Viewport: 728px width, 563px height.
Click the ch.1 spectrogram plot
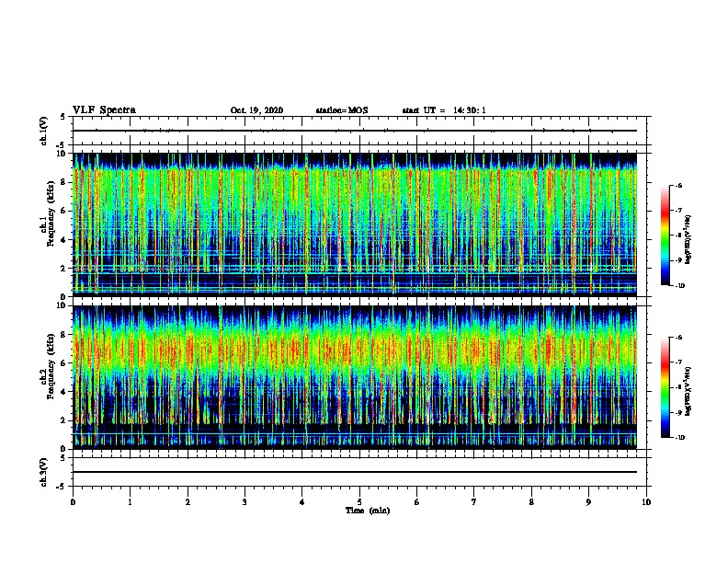coord(355,224)
